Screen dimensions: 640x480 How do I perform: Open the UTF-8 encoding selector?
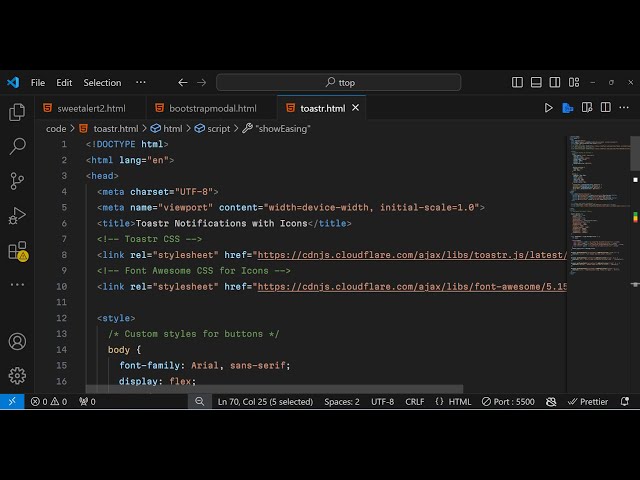[382, 402]
